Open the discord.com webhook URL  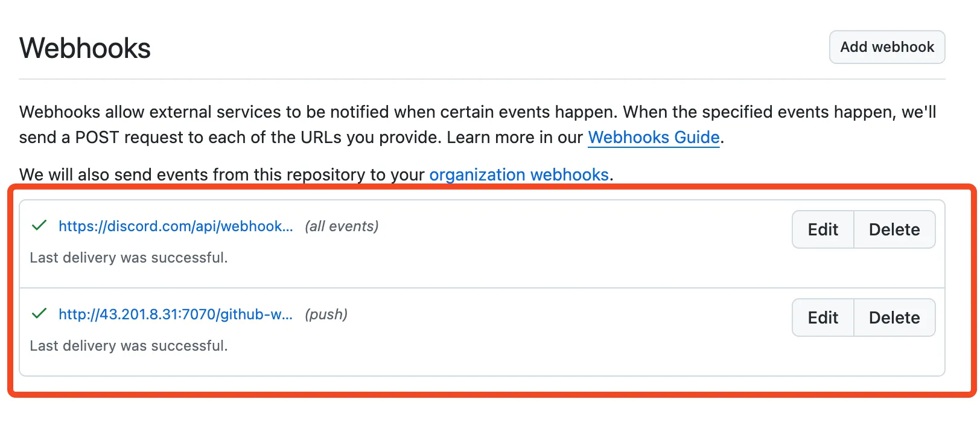click(176, 226)
